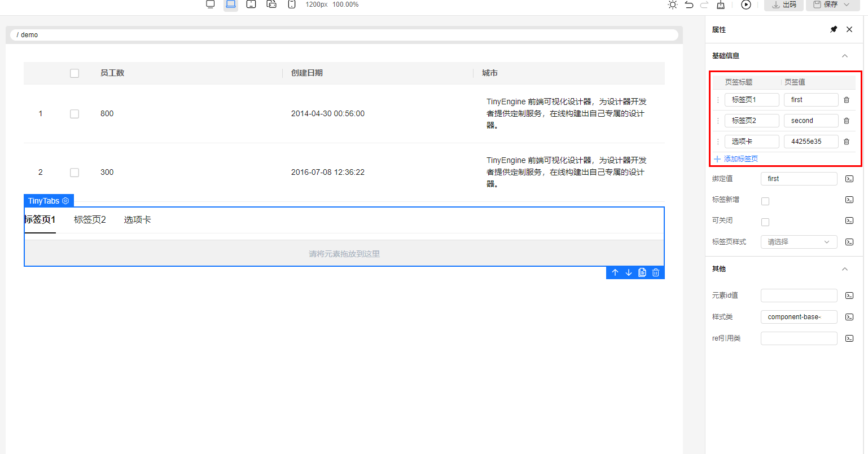Check the row with 800 employees
The width and height of the screenshot is (868, 454).
[74, 114]
